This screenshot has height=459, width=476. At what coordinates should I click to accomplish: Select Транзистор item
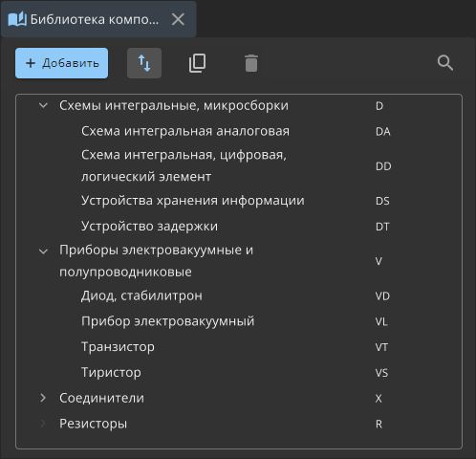click(x=118, y=346)
